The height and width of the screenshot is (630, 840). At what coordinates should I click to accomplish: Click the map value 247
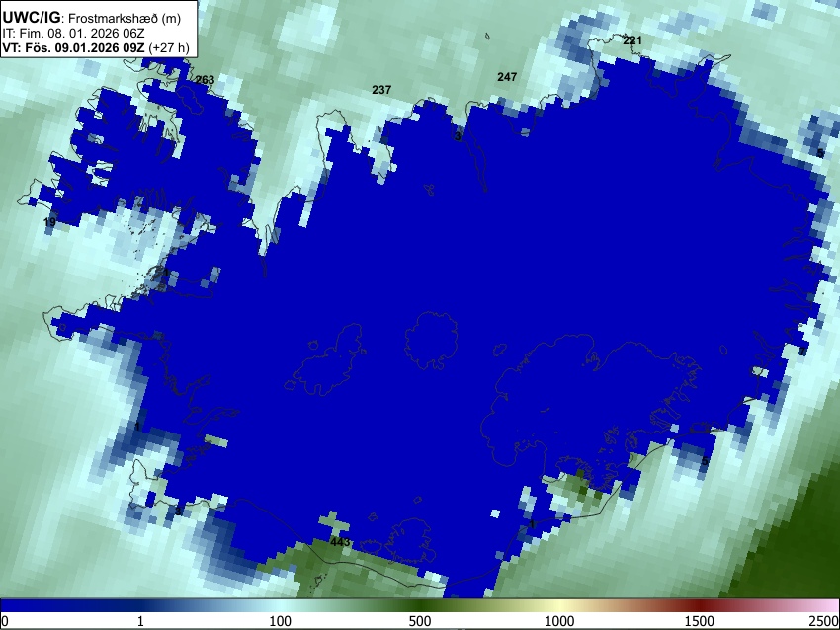tap(507, 77)
